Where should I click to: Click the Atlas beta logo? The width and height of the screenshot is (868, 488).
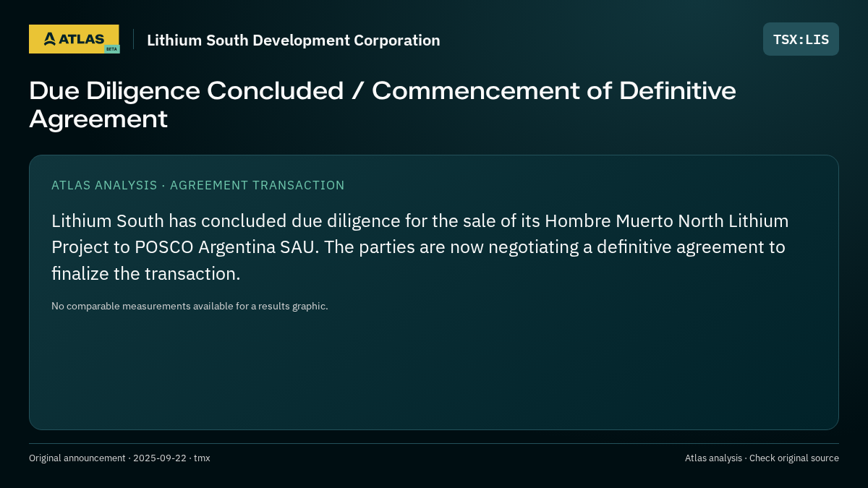tap(74, 39)
